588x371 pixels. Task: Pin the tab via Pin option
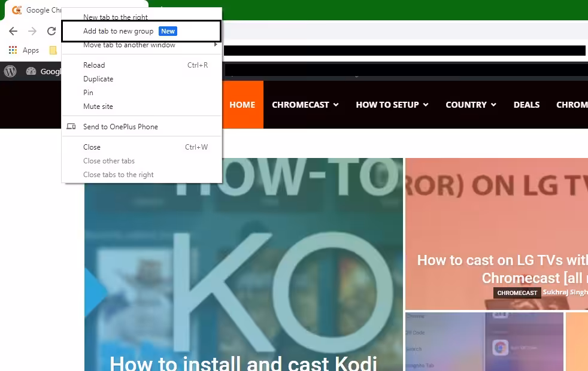point(142,93)
